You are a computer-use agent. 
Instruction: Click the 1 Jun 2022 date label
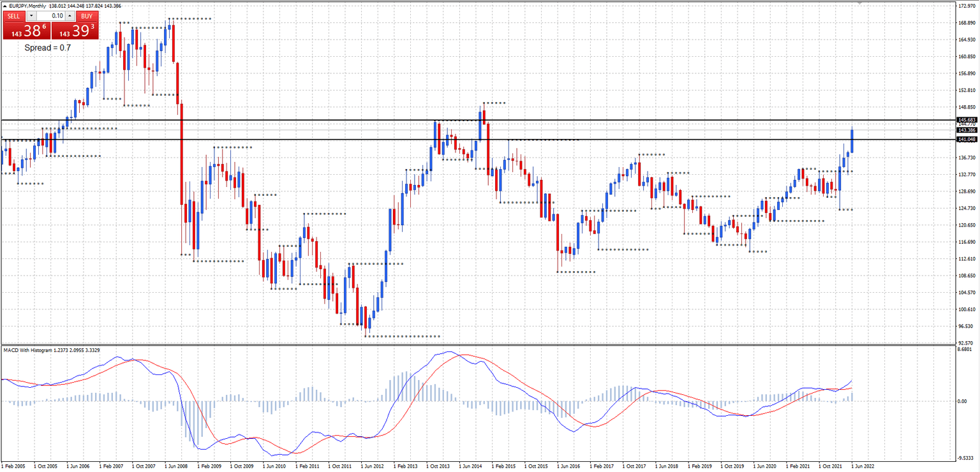(863, 466)
